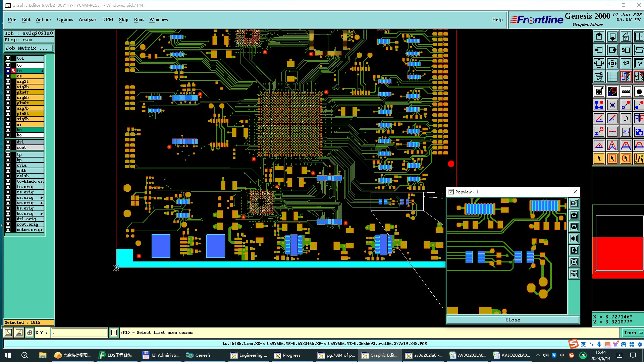Image resolution: width=644 pixels, height=362 pixels.
Task: Select the plain arrow selection tool
Action: (599, 159)
